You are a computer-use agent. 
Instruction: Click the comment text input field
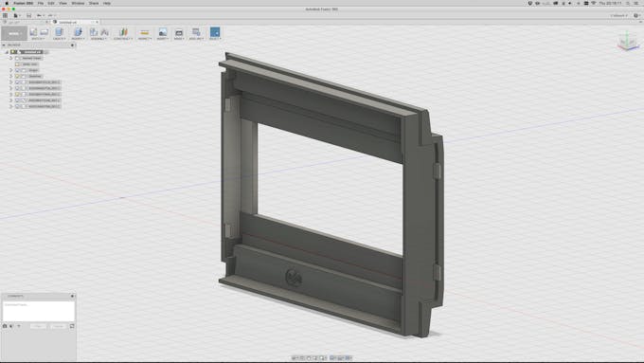(x=39, y=311)
